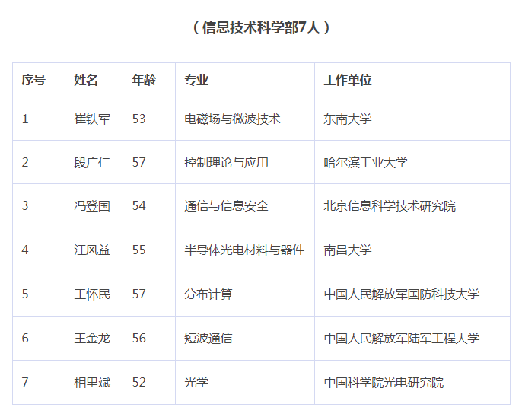Viewport: 522px width, 420px height.
Task: Click serial number 5 in 王怀民's row
Action: pos(25,294)
